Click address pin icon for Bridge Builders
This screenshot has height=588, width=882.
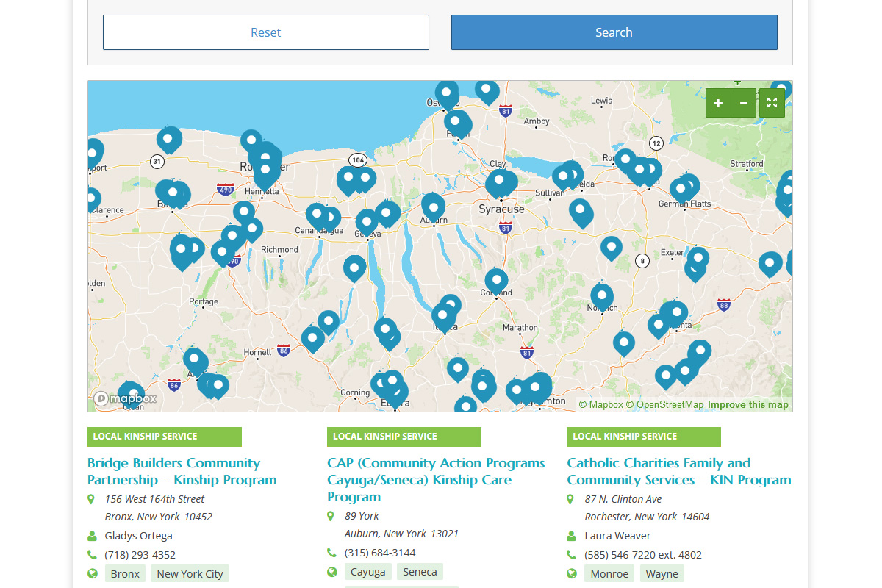[91, 499]
